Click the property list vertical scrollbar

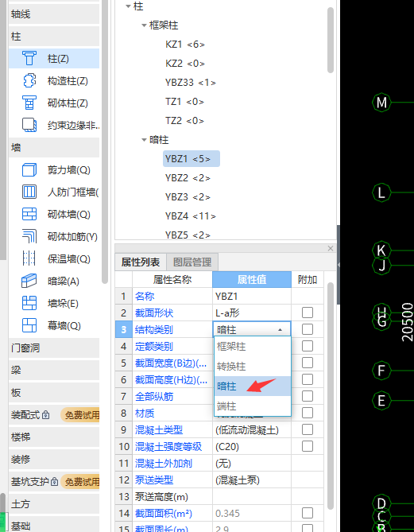331,396
